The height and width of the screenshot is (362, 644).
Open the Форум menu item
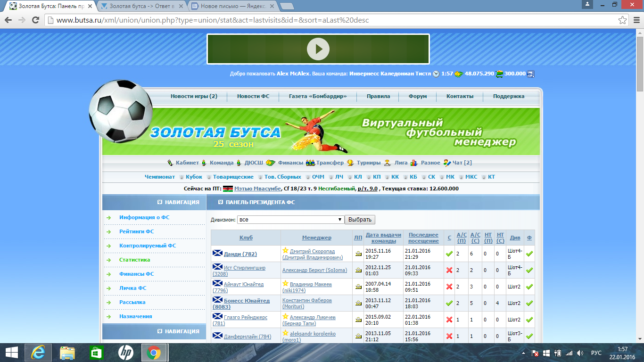(x=417, y=96)
